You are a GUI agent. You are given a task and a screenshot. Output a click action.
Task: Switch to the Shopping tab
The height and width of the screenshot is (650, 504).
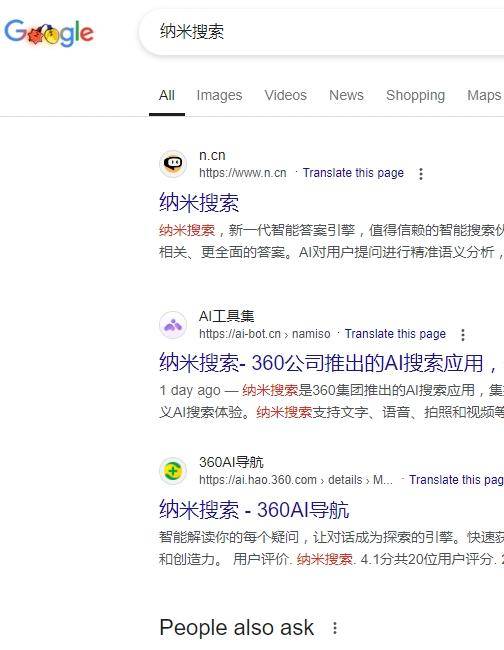coord(415,95)
